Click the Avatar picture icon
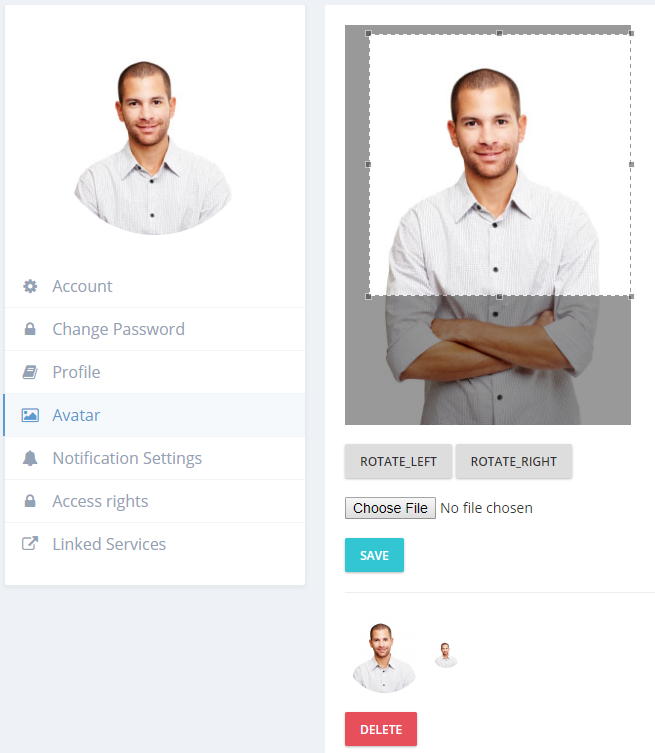The height and width of the screenshot is (753, 655). pyautogui.click(x=30, y=415)
